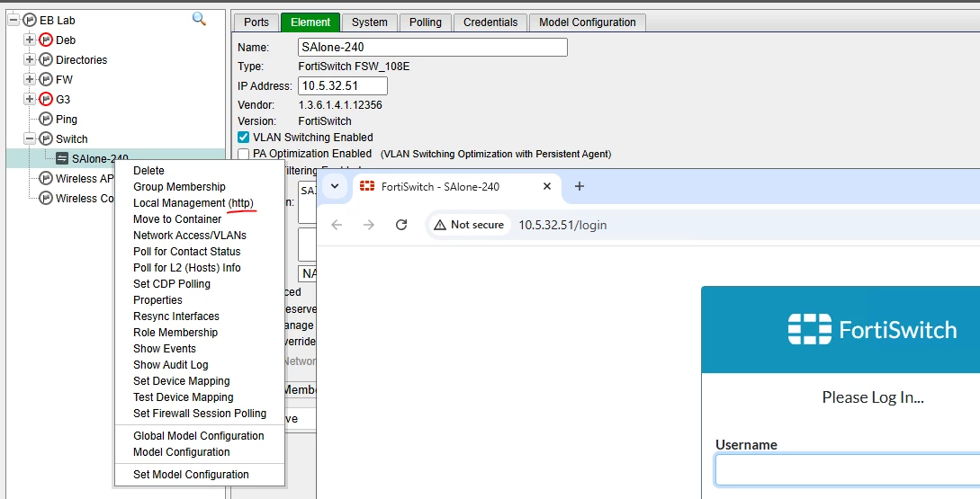Switch to the Model Configuration tab
The width and height of the screenshot is (980, 499).
point(588,22)
